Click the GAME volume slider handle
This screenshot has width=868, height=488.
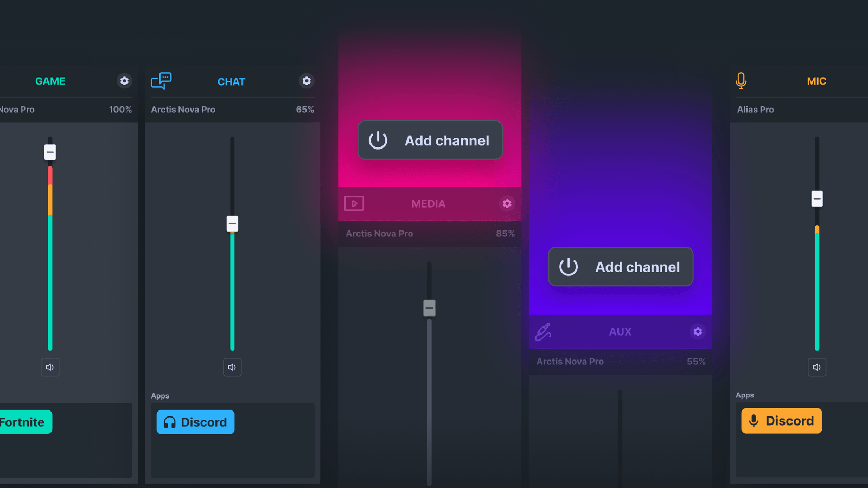point(50,152)
